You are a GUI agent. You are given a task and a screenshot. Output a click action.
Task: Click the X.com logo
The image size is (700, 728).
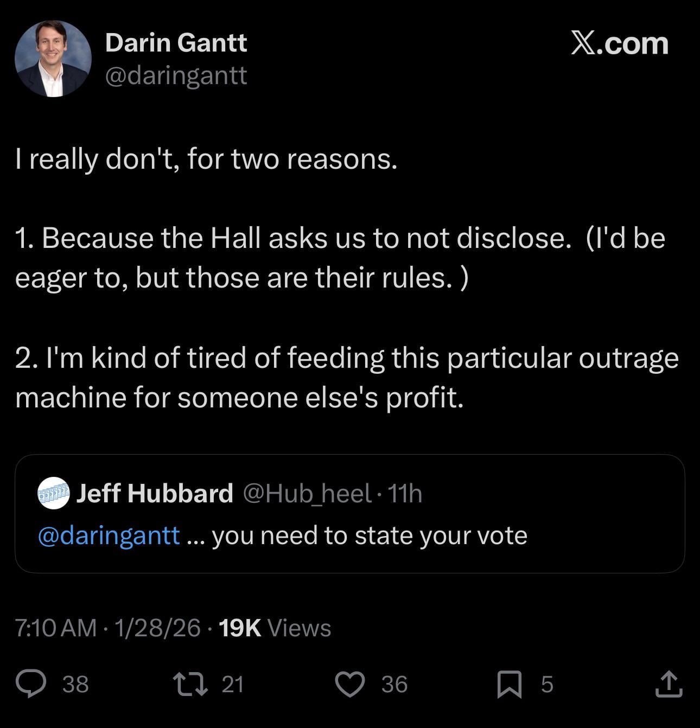619,43
